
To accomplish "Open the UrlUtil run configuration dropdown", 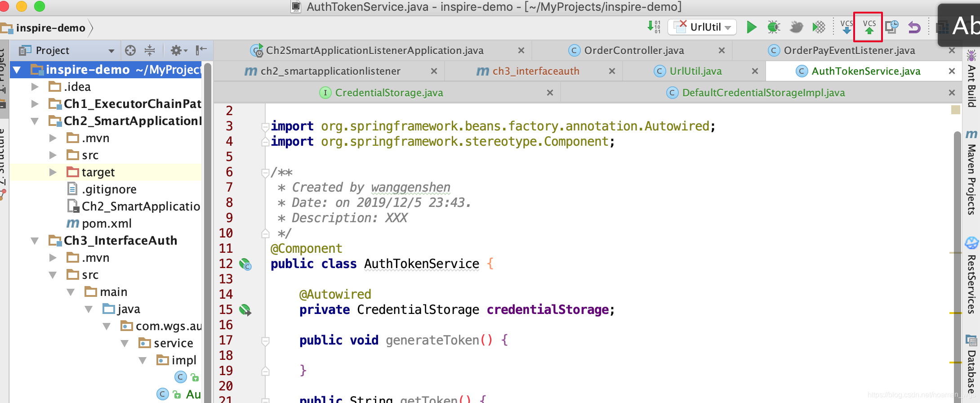I will click(x=702, y=27).
